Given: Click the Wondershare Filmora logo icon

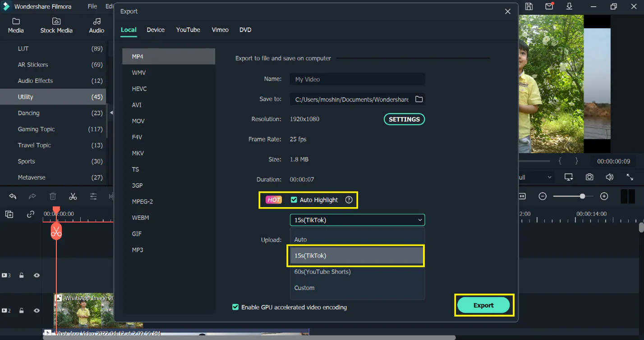Looking at the screenshot, I should pyautogui.click(x=7, y=6).
